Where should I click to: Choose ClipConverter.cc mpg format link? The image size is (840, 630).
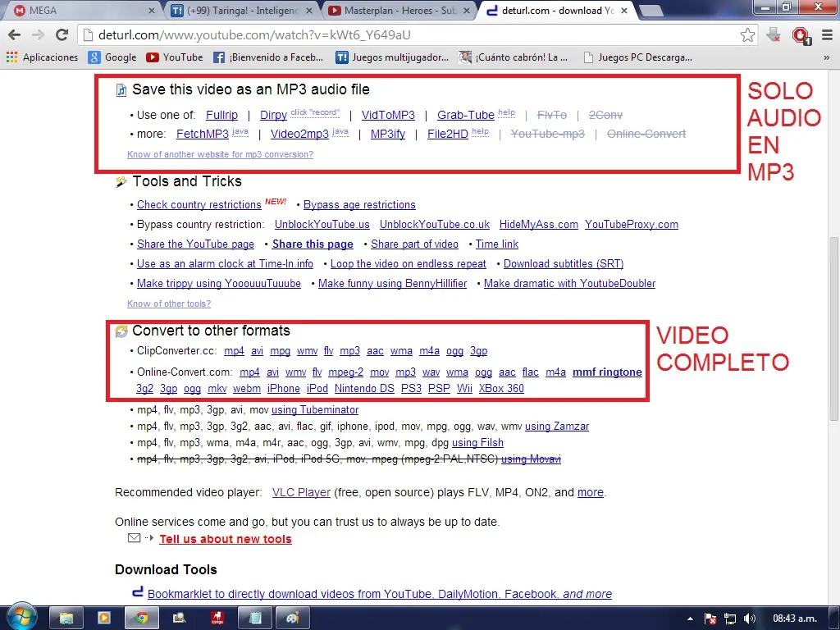(x=281, y=351)
